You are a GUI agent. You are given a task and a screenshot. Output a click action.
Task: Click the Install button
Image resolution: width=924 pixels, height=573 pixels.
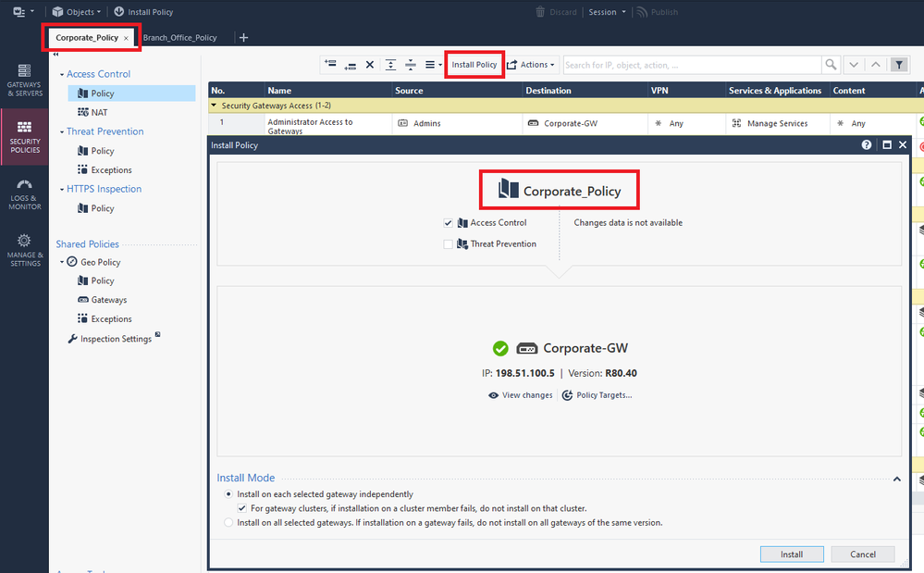click(791, 554)
